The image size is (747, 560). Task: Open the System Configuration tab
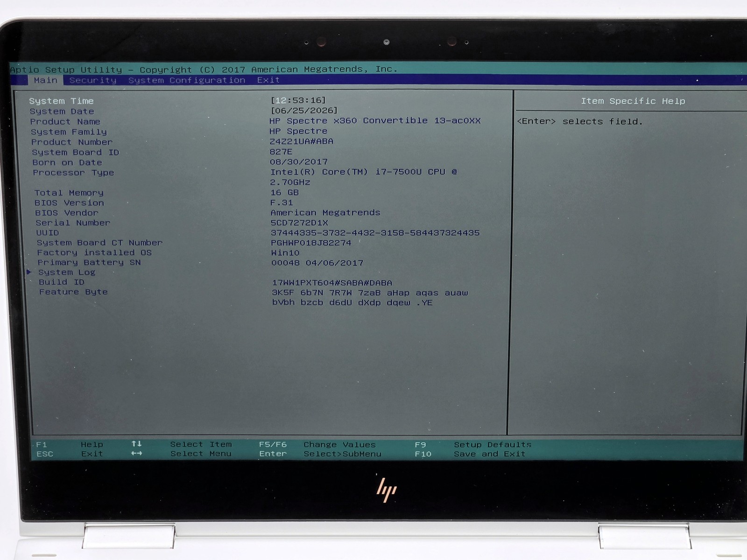pos(187,80)
